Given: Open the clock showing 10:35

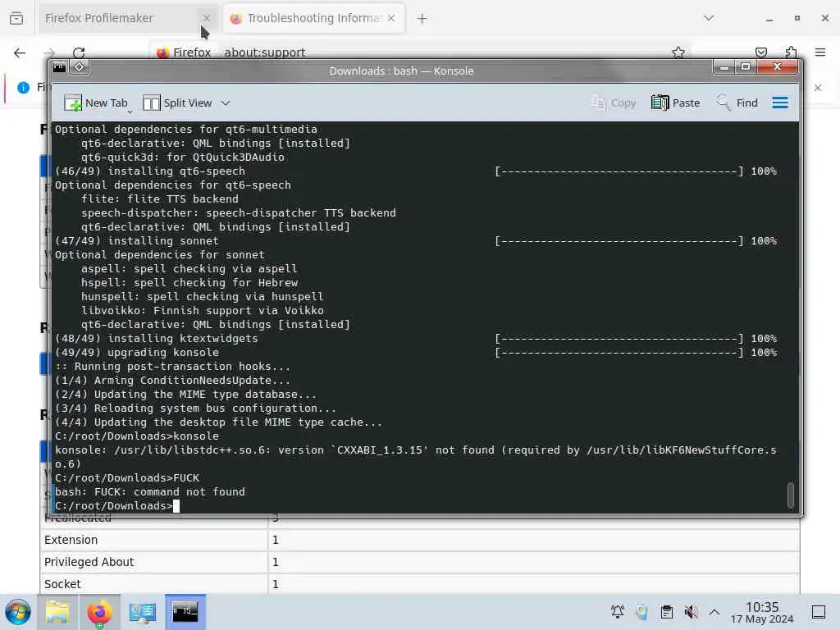Looking at the screenshot, I should [x=762, y=612].
